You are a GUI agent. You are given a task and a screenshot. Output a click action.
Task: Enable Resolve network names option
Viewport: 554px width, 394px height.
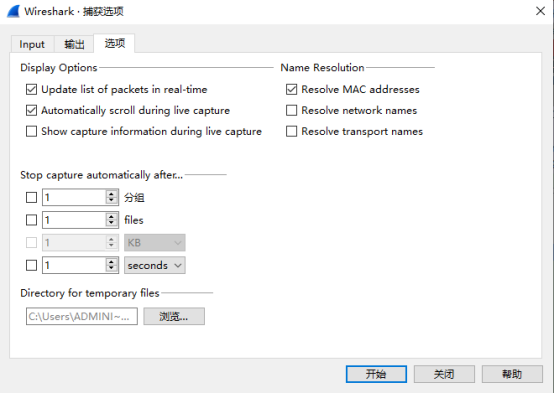coord(291,110)
